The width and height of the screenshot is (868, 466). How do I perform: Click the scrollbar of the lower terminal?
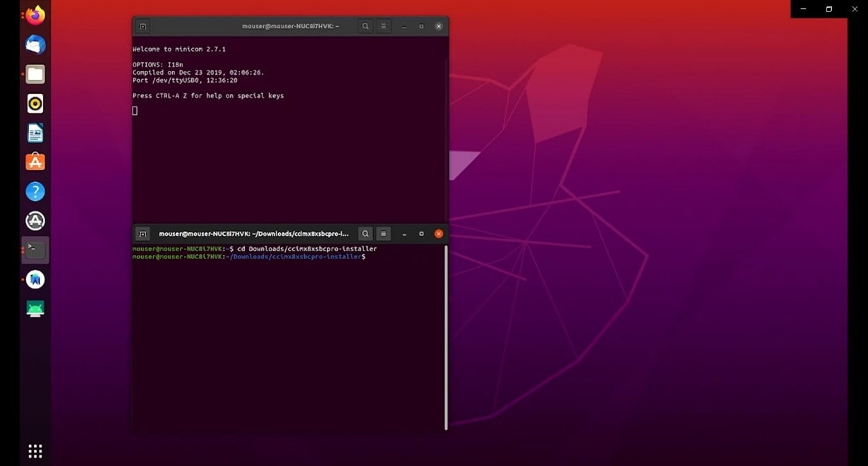[x=445, y=339]
